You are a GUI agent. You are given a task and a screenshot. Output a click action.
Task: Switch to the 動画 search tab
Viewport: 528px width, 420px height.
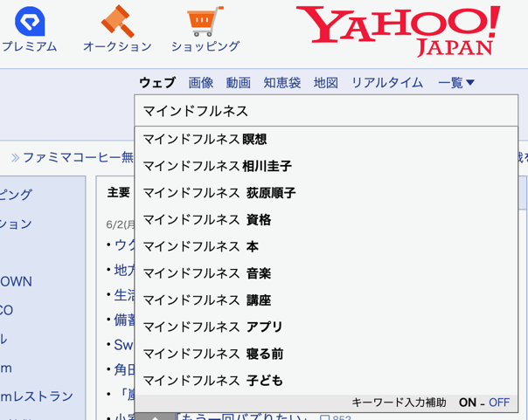coord(239,83)
